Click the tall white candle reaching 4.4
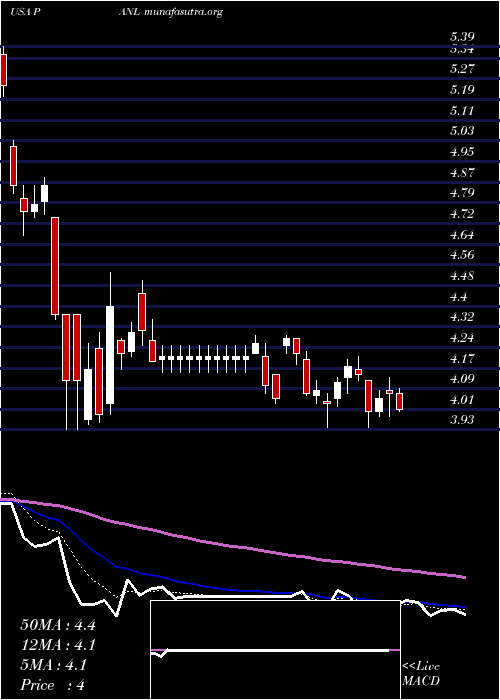 (x=110, y=355)
